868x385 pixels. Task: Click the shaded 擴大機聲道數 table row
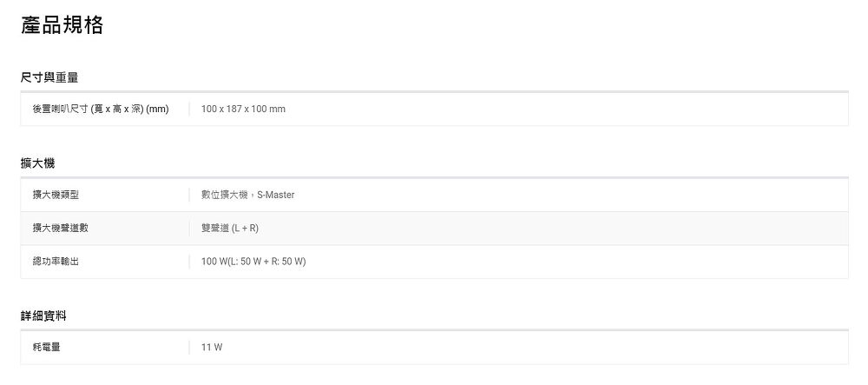click(435, 229)
